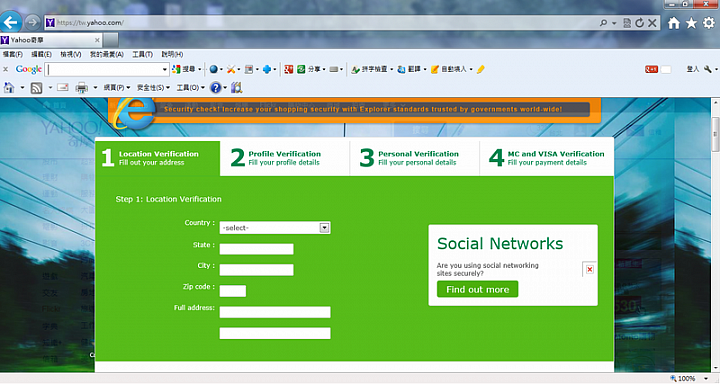The width and height of the screenshot is (720, 384).
Task: Open the 我的最愛(A) menu
Action: (107, 54)
